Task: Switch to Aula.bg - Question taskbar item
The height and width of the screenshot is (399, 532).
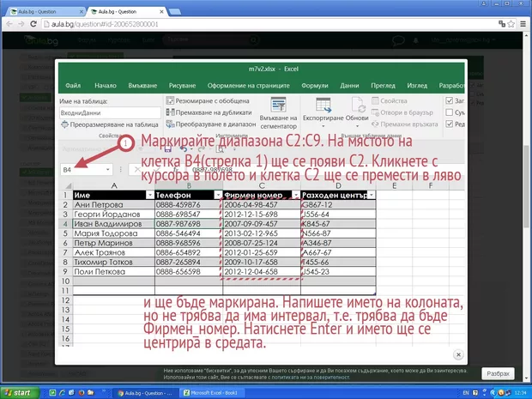Action: tap(145, 393)
